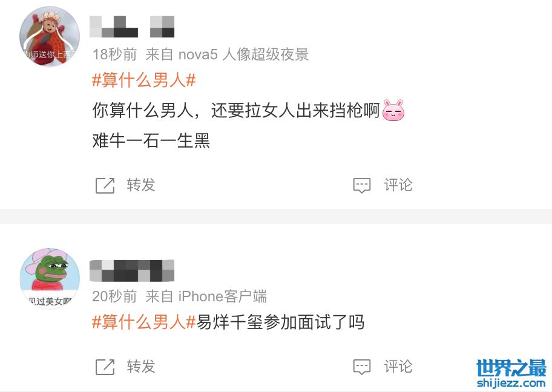Open the blurred username of first poster

(x=132, y=27)
